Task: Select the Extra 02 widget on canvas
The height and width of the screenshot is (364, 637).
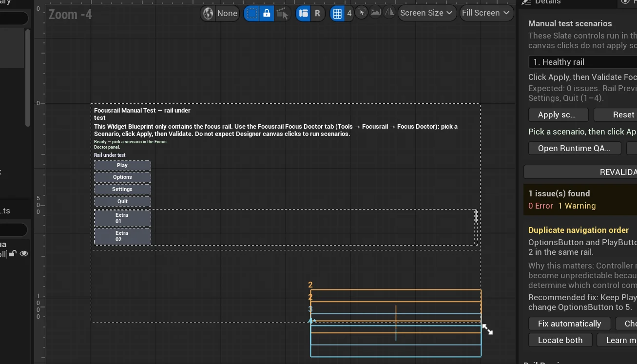Action: tap(122, 236)
